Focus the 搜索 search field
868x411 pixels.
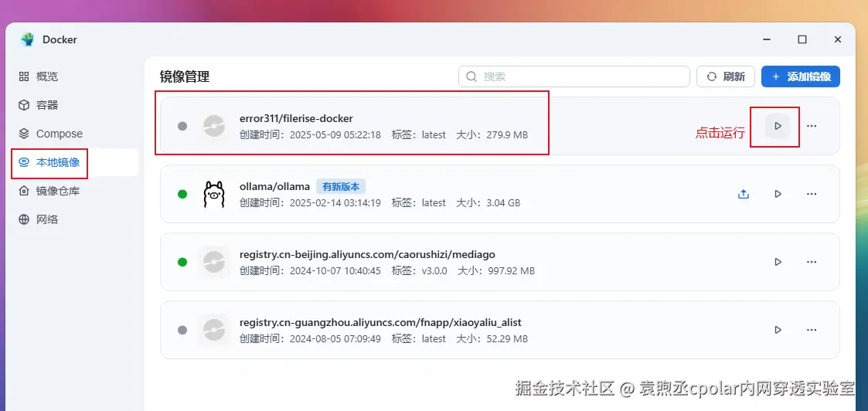[x=574, y=76]
